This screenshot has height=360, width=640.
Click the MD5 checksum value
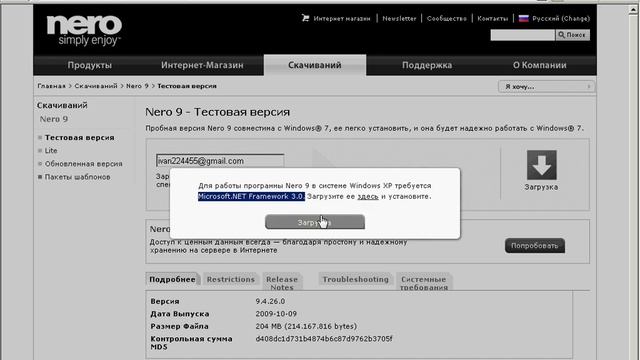pos(324,339)
